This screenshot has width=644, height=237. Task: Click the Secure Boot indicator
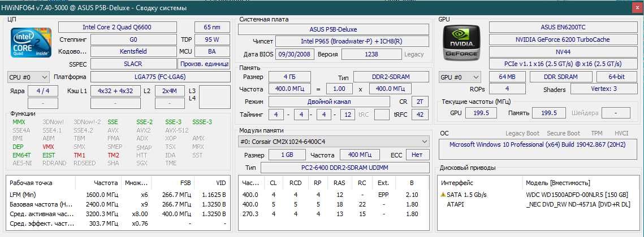point(563,133)
